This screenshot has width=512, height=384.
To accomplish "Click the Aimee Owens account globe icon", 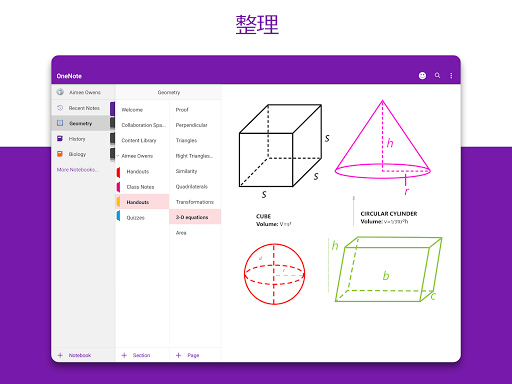I will [60, 92].
